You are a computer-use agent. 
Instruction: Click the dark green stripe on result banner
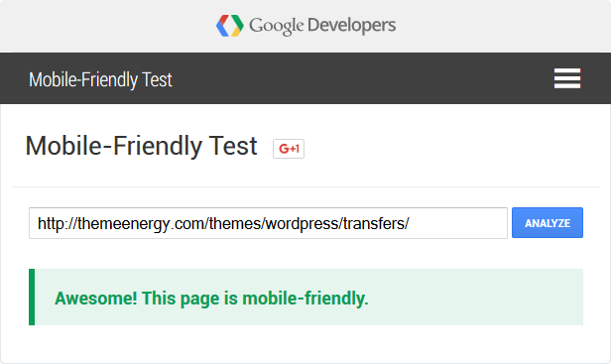(32, 297)
